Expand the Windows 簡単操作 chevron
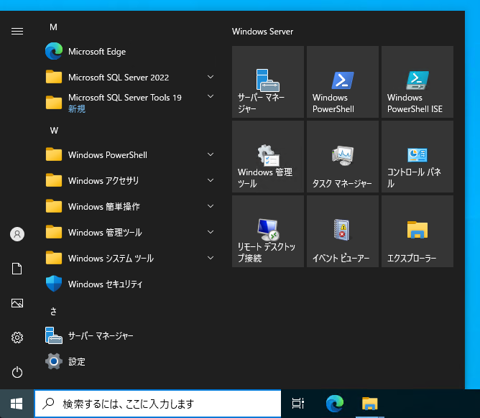 pyautogui.click(x=210, y=206)
